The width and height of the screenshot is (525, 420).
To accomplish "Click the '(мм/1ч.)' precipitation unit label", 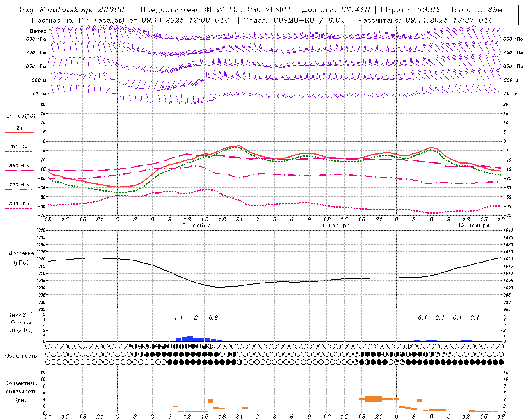I will coord(21,331).
